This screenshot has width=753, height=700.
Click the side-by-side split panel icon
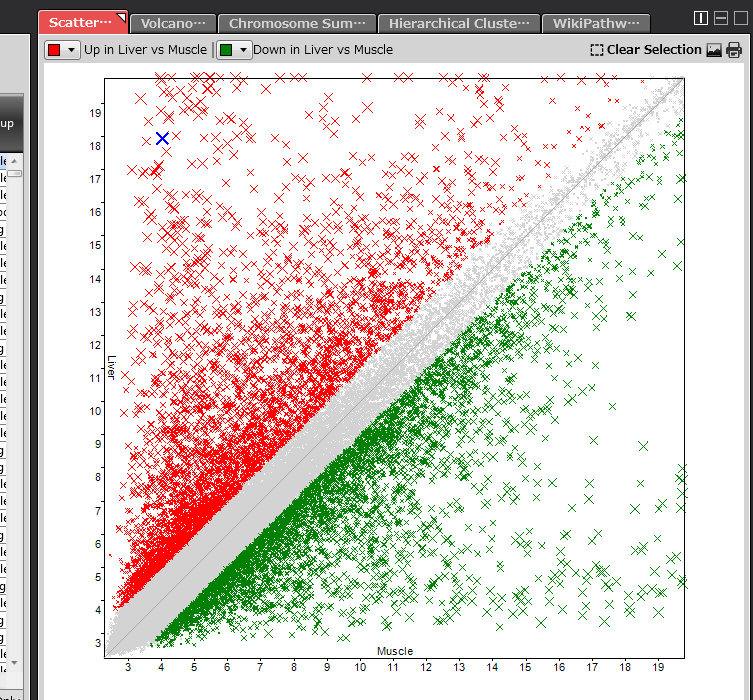coord(700,18)
